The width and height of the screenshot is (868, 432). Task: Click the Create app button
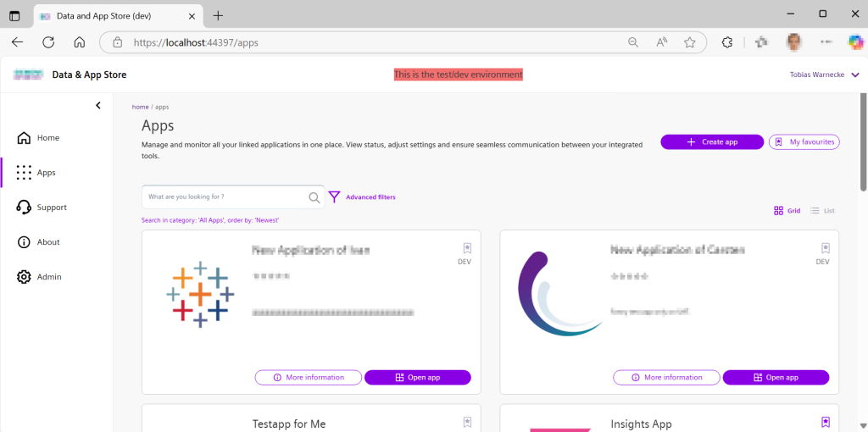(712, 142)
